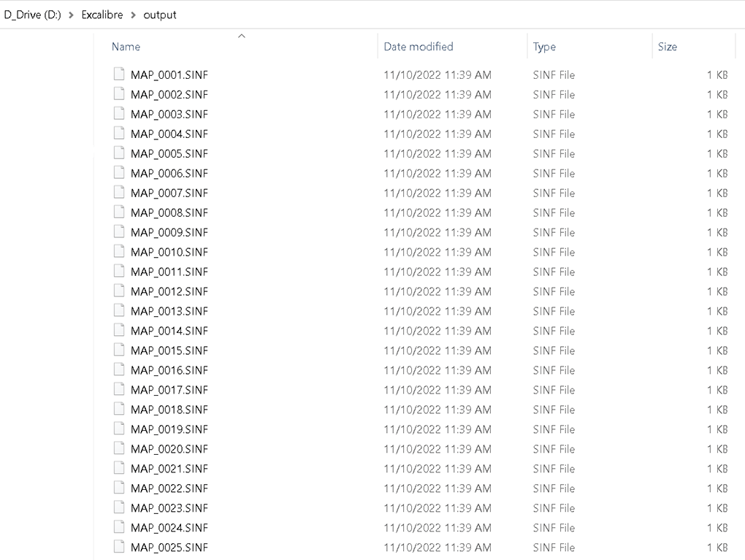Click the file icon of MAP_0007.SINF
This screenshot has height=560, width=745.
(x=119, y=192)
